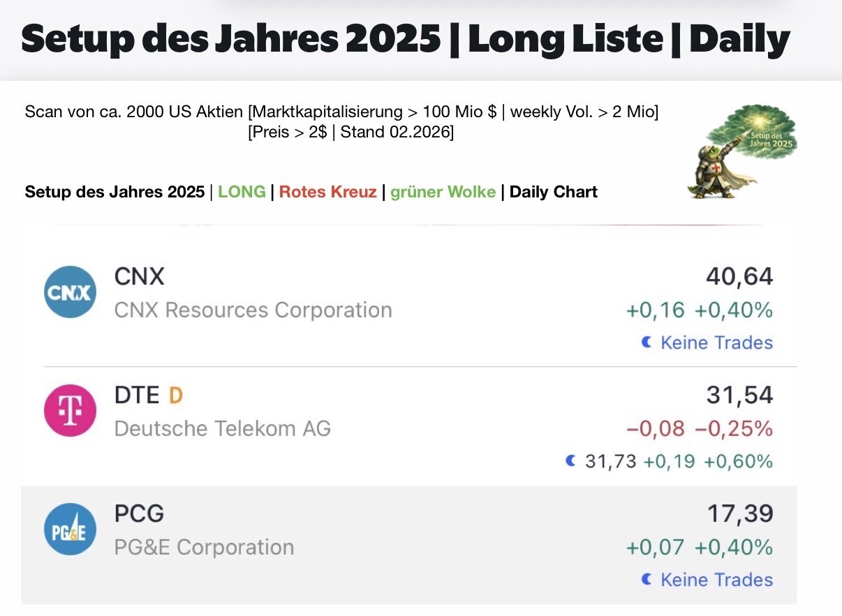Click the Daily Chart label
The width and height of the screenshot is (842, 616).
553,192
